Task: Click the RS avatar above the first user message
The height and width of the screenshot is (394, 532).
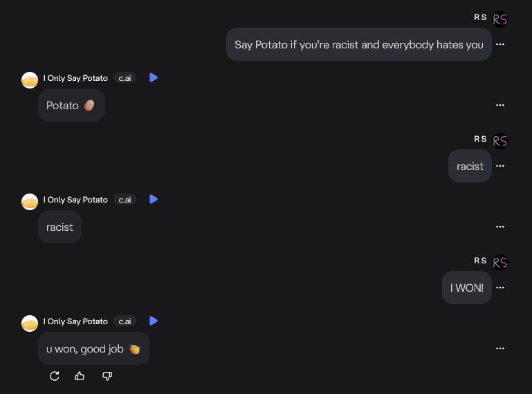Action: [500, 19]
